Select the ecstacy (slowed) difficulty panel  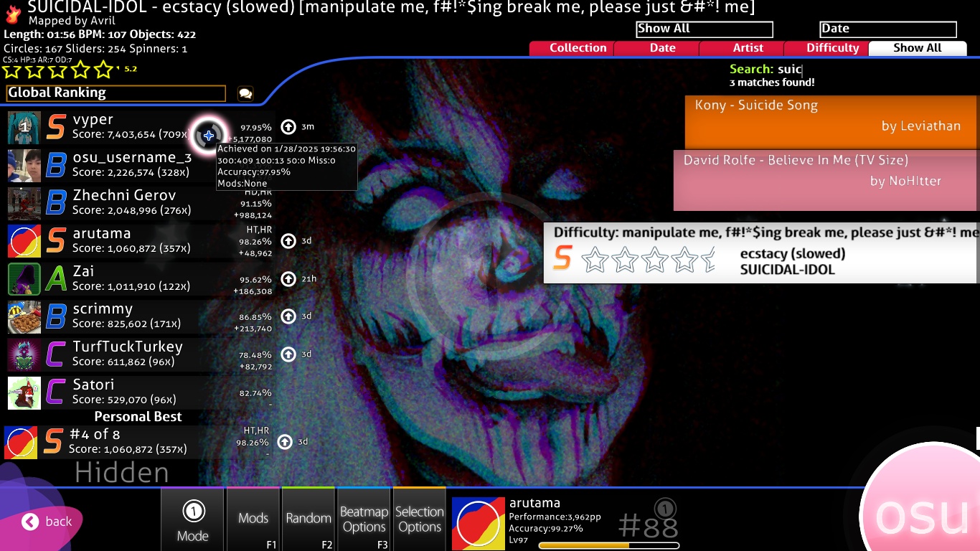762,253
